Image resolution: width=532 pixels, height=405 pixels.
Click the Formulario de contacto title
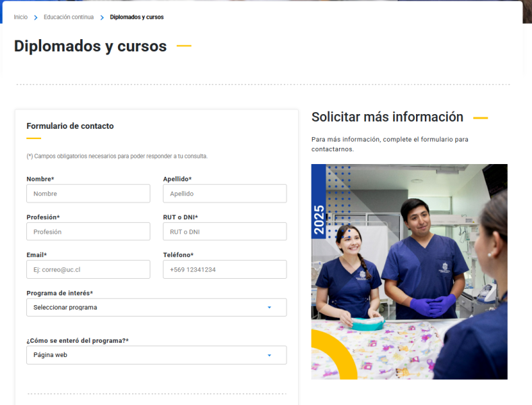(70, 126)
